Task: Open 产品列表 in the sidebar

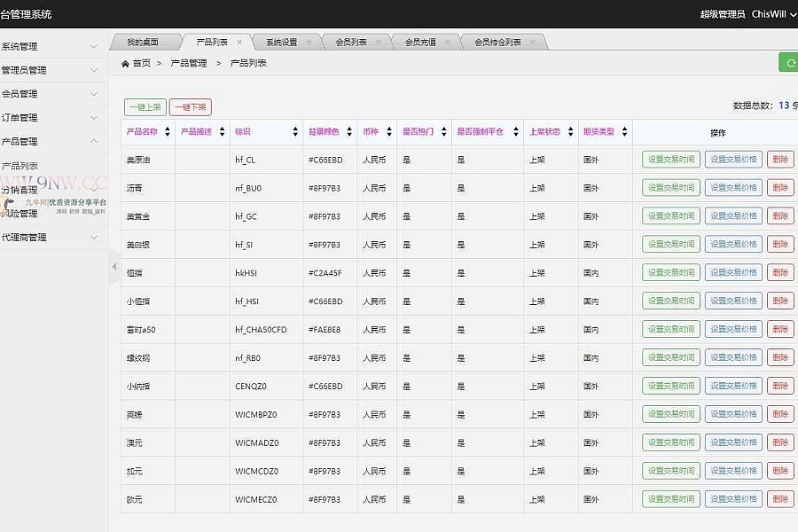Action: (20, 166)
